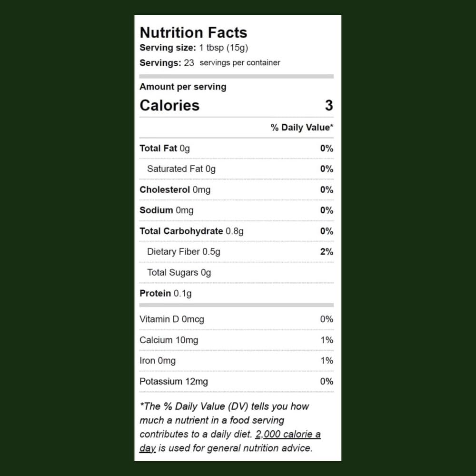Click the 2% fiber daily value
The height and width of the screenshot is (476, 476).
coord(327,252)
